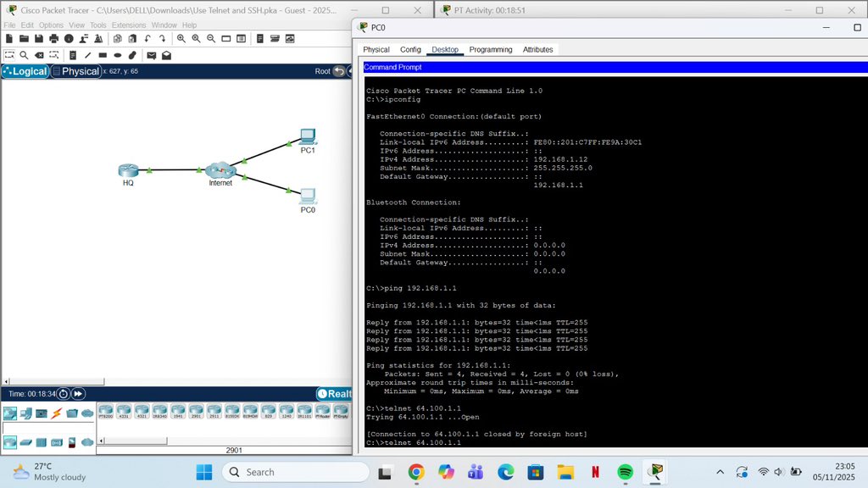
Task: Save the network with the floppy icon
Action: [39, 39]
